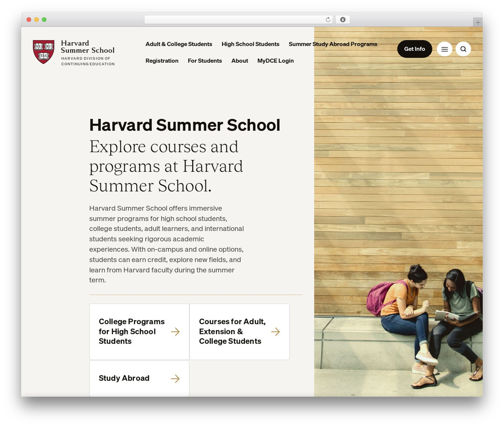Open the Registration menu item

click(162, 61)
